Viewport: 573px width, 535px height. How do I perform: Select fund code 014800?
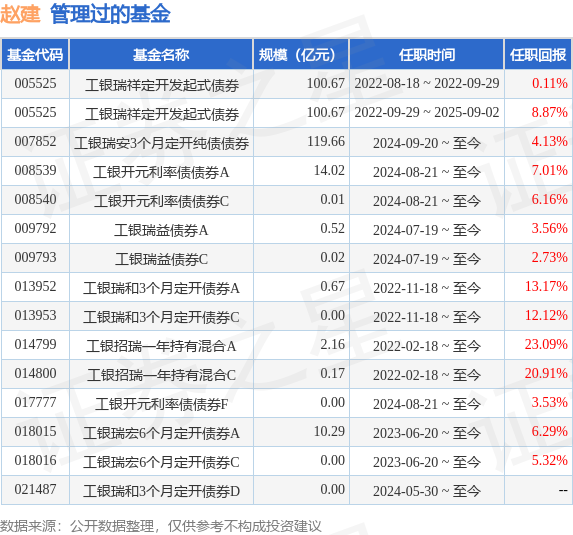(x=35, y=373)
